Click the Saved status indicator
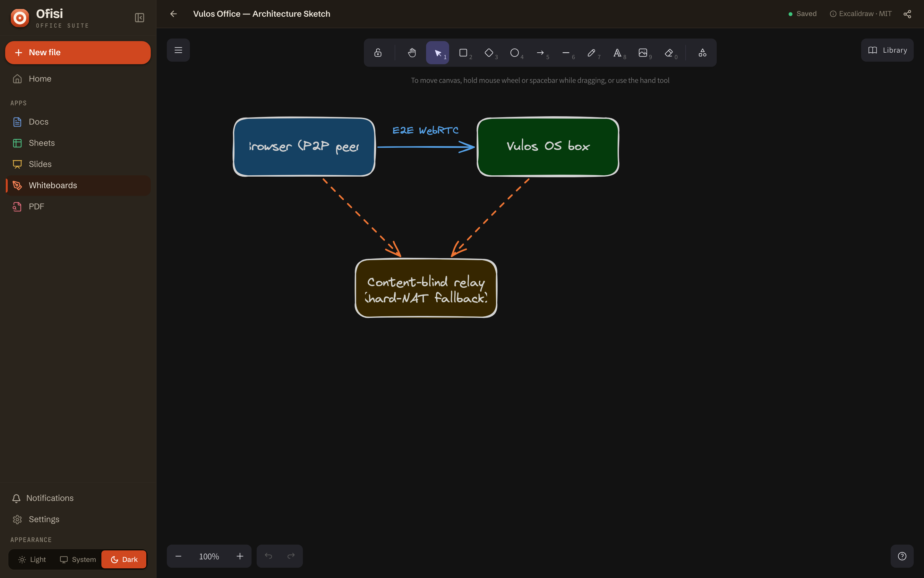This screenshot has width=924, height=578. [802, 14]
